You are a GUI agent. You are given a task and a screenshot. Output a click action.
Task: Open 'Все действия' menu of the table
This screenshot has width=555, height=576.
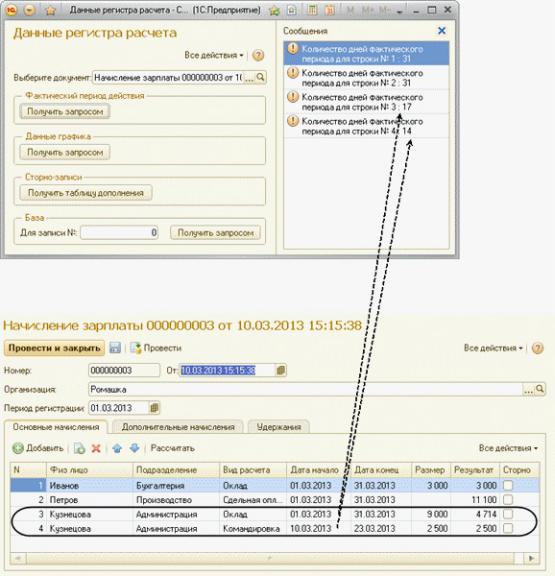(x=508, y=448)
